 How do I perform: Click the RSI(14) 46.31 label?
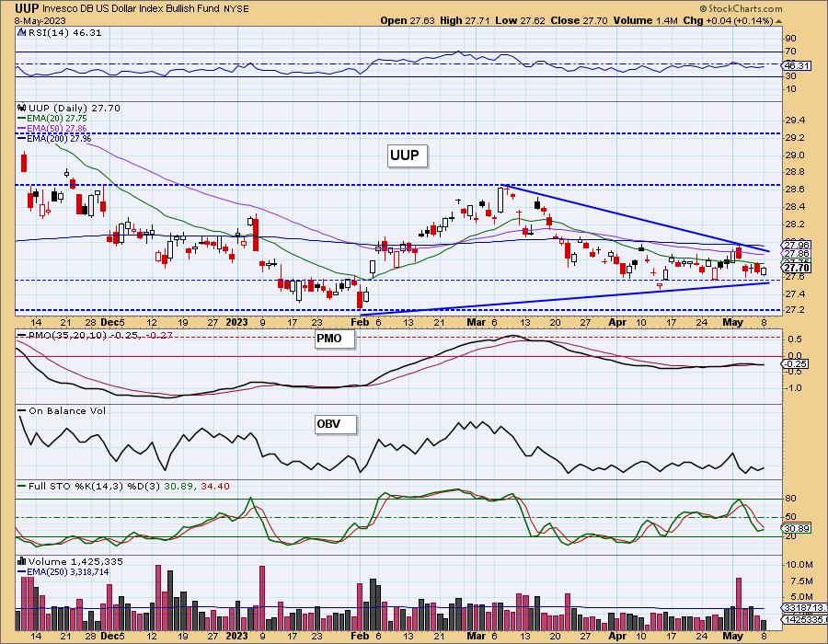[x=64, y=32]
